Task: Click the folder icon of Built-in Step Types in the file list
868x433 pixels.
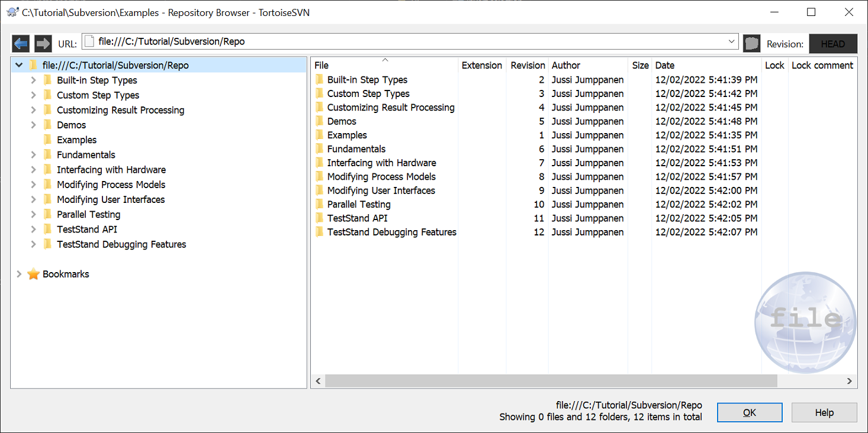Action: [319, 79]
